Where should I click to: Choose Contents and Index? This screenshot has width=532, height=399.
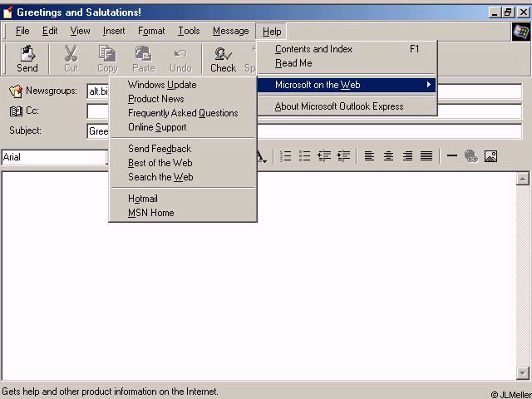point(347,49)
